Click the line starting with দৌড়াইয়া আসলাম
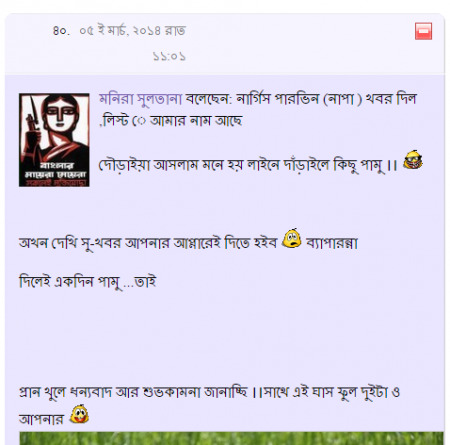Screen dimensions: 450x445 tap(248, 165)
